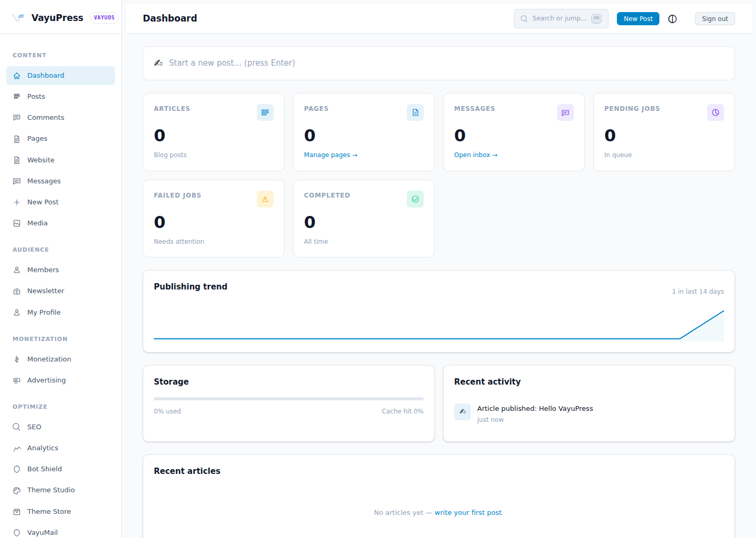The height and width of the screenshot is (538, 756).
Task: Click the Website icon in sidebar
Action: pyautogui.click(x=17, y=160)
